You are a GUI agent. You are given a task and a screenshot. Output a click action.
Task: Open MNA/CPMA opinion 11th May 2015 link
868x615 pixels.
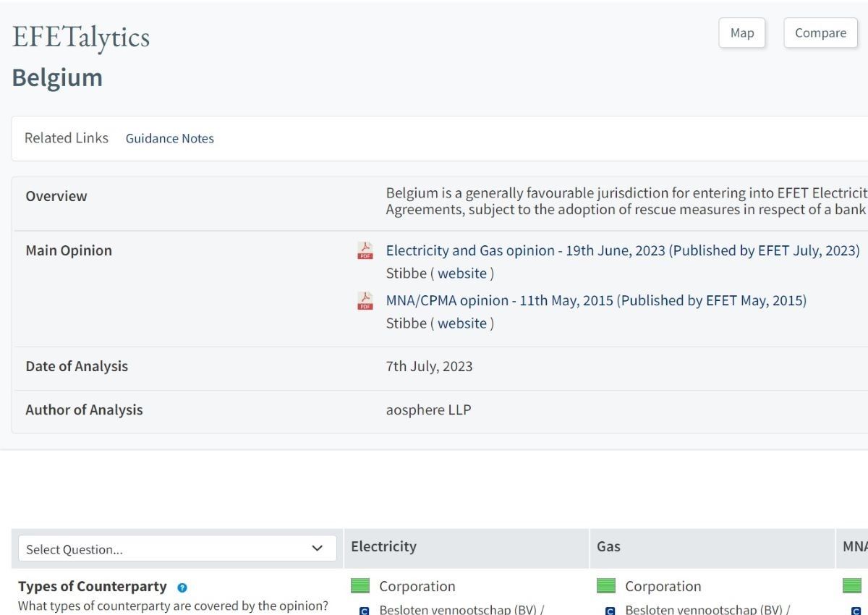click(595, 300)
